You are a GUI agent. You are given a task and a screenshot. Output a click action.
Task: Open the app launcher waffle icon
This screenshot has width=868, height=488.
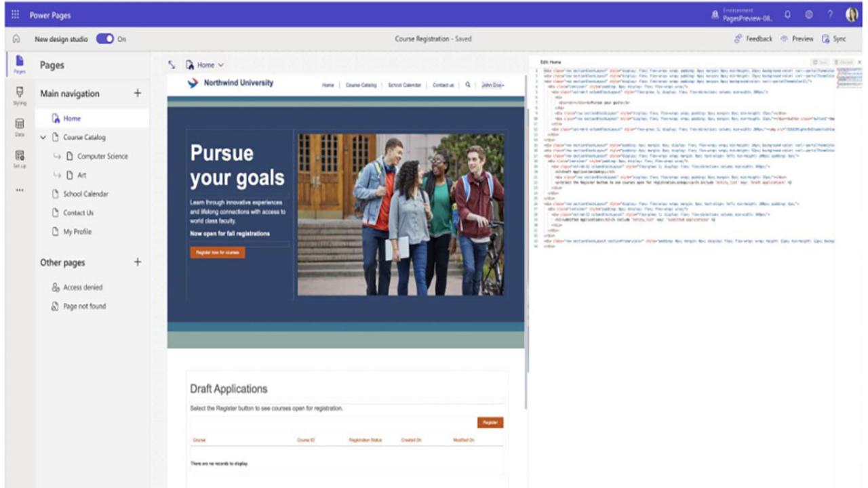click(x=16, y=14)
